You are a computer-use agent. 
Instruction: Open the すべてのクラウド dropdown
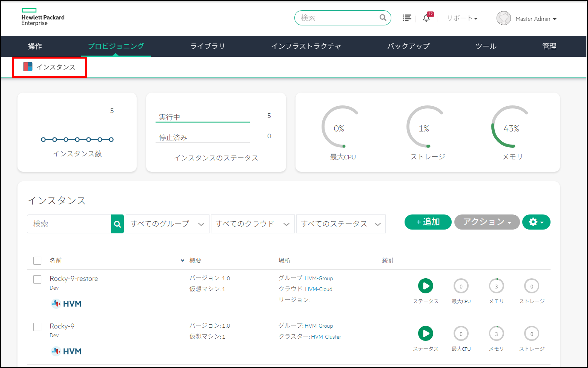252,224
